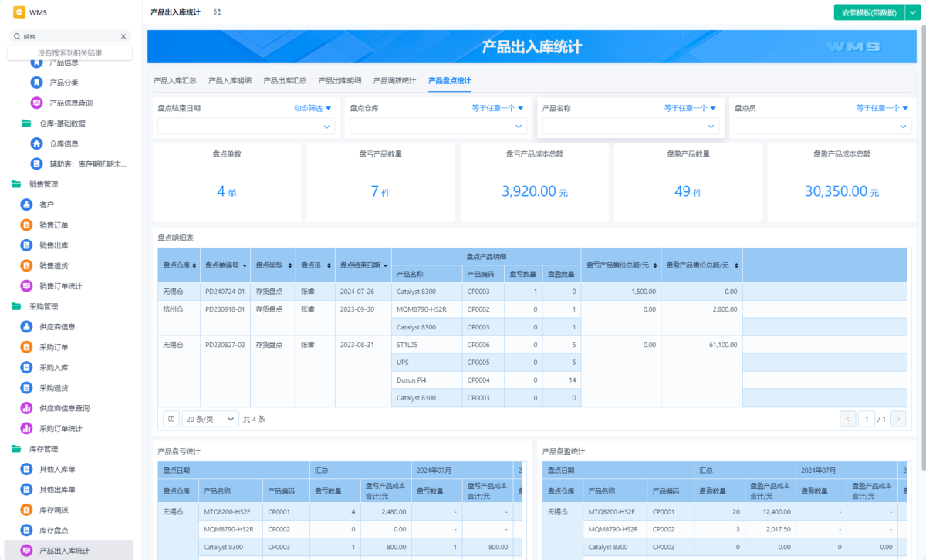Open the 产品名称 selection dropdown
The width and height of the screenshot is (926, 560).
pyautogui.click(x=630, y=127)
